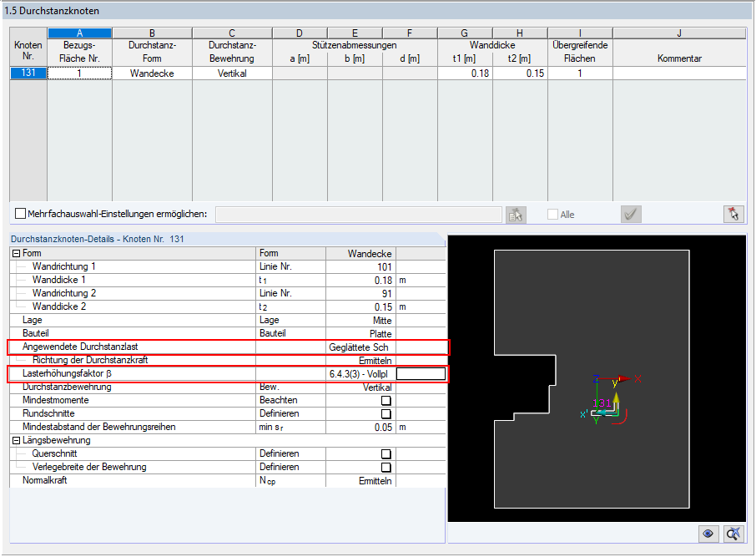Open Normalkraft Ermitteln value cell

360,481
